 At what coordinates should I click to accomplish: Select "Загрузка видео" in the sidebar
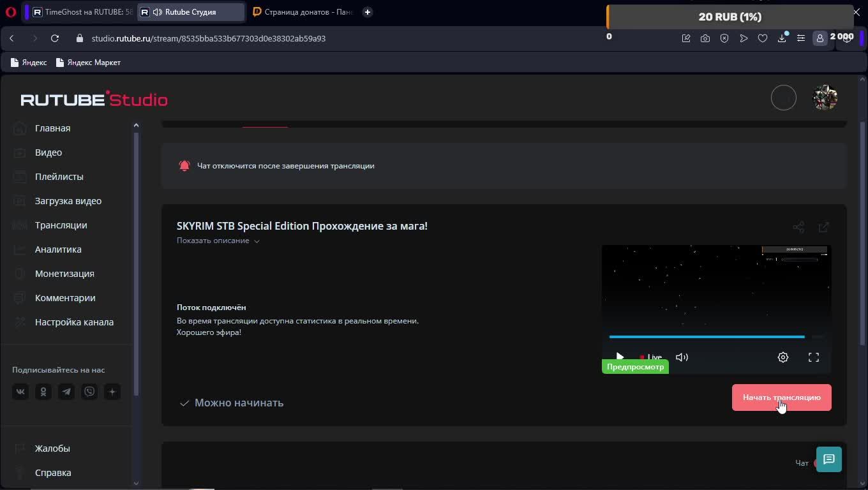coord(68,201)
